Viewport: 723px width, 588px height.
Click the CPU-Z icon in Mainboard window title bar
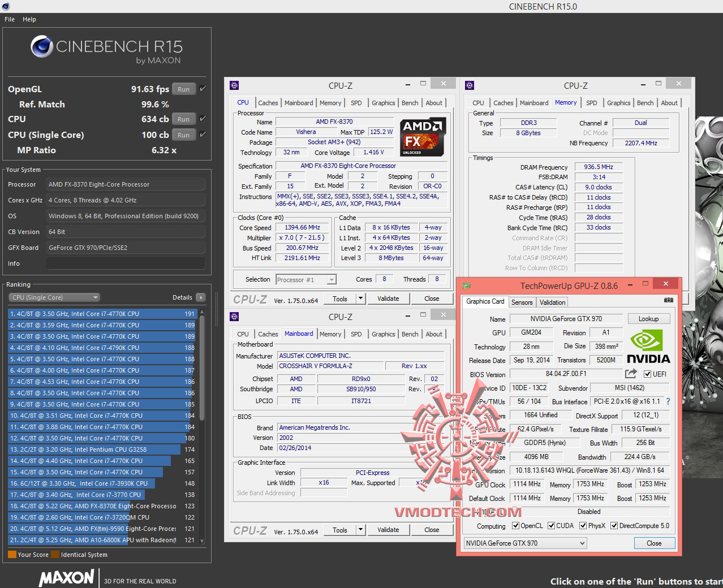234,317
